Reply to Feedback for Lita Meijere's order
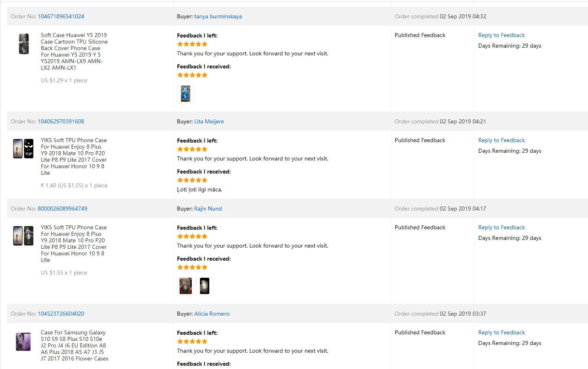588x369 pixels. pyautogui.click(x=502, y=140)
